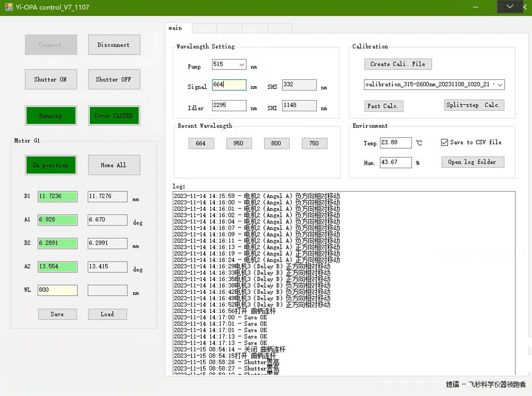This screenshot has width=532, height=396.
Task: Click the green Running status indicator
Action: (51, 115)
